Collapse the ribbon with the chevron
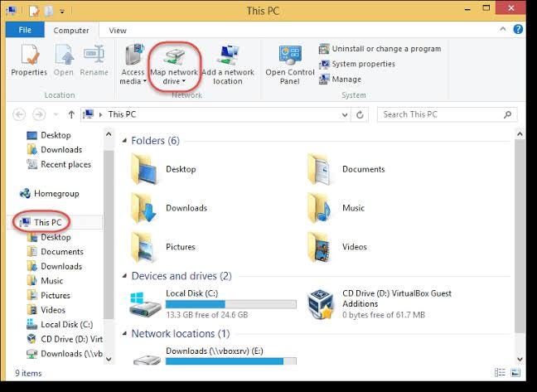Screen dimensions: 537x392 (502, 29)
